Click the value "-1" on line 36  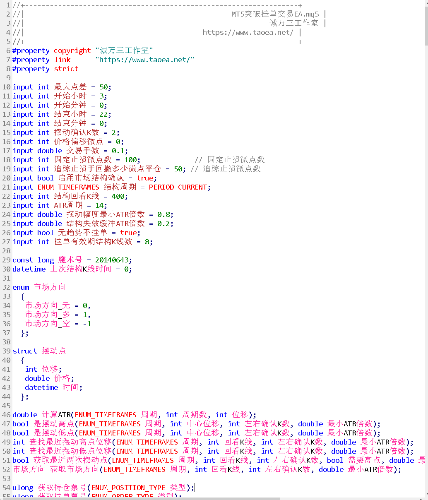click(87, 323)
